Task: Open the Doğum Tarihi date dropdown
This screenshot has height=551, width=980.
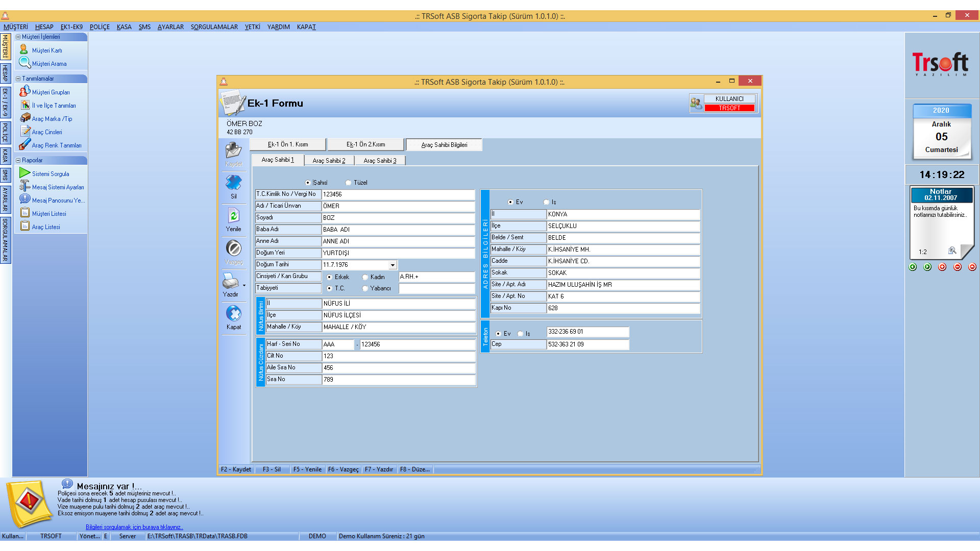Action: click(x=393, y=265)
